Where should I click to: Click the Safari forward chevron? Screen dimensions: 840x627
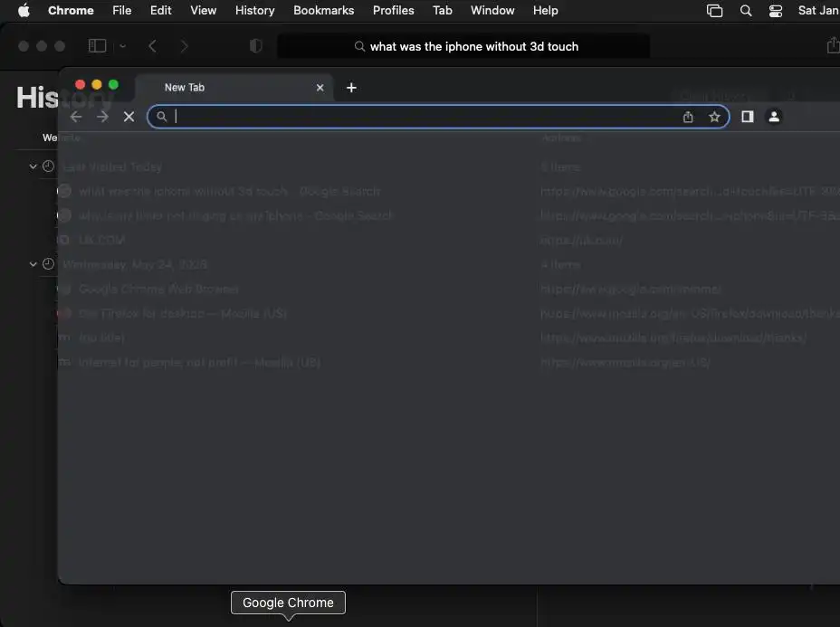pyautogui.click(x=184, y=46)
